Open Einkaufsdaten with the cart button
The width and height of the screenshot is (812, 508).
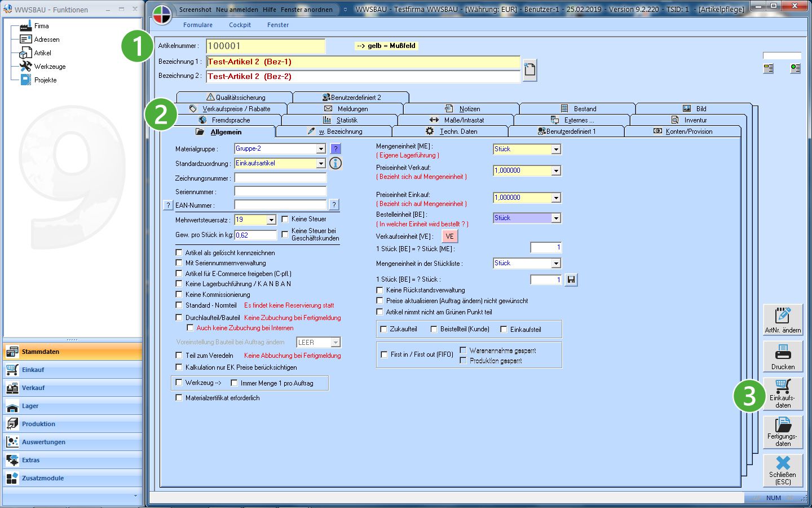tap(783, 393)
